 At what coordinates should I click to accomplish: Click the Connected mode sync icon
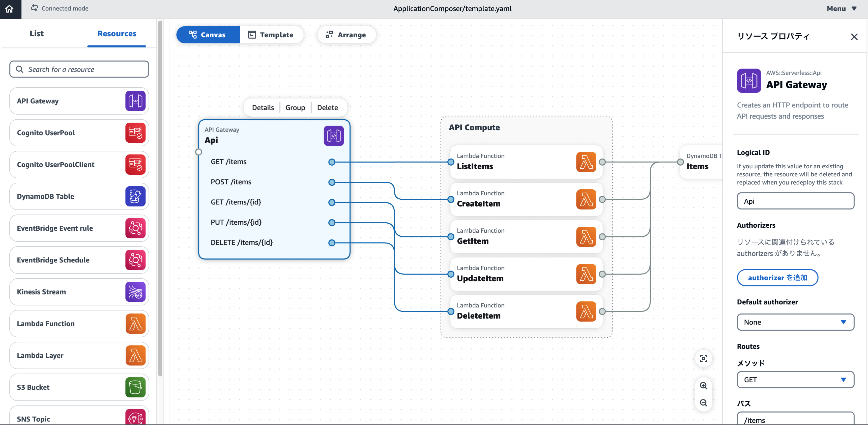point(34,8)
